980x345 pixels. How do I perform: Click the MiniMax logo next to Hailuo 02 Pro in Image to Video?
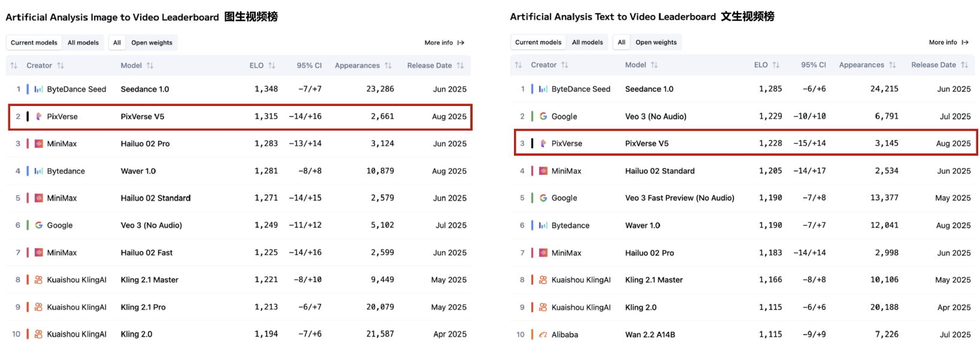(x=39, y=144)
